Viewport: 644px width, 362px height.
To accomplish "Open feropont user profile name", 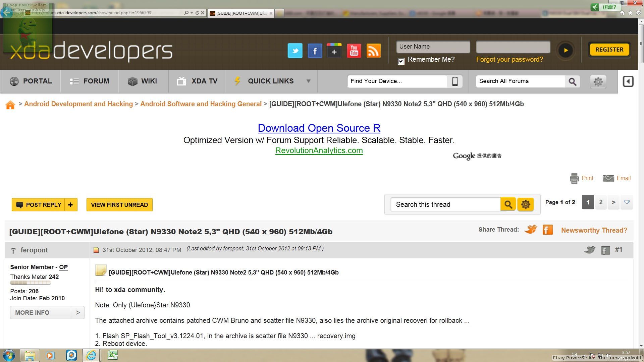I will (34, 250).
